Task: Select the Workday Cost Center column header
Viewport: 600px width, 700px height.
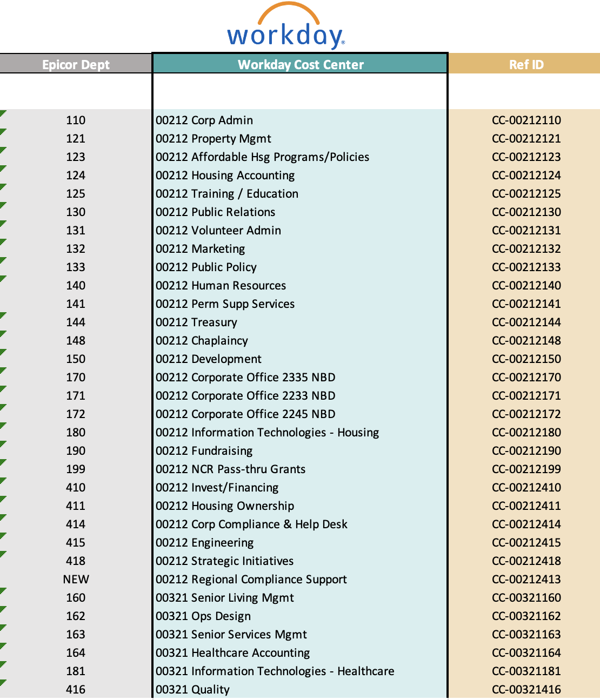Action: pos(301,64)
